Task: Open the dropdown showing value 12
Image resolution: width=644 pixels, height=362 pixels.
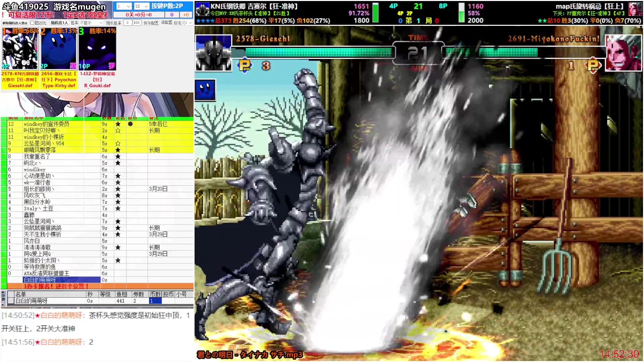Action: [141, 6]
